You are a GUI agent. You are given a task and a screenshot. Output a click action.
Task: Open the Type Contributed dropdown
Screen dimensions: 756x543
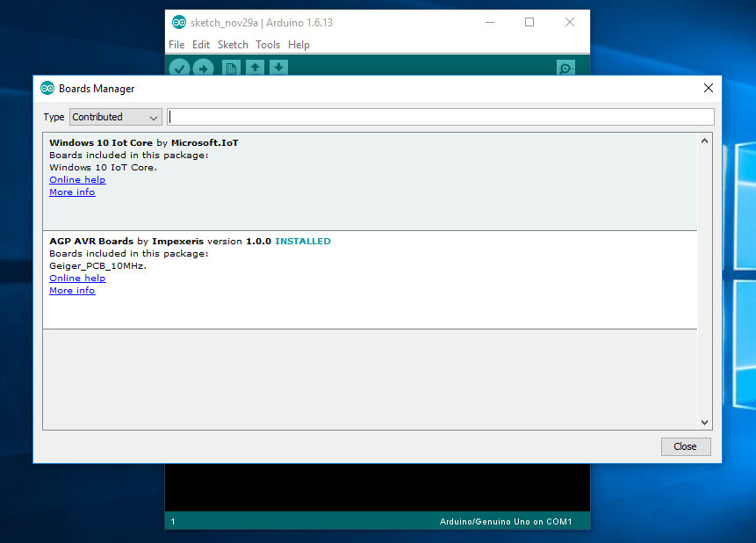[x=116, y=117]
